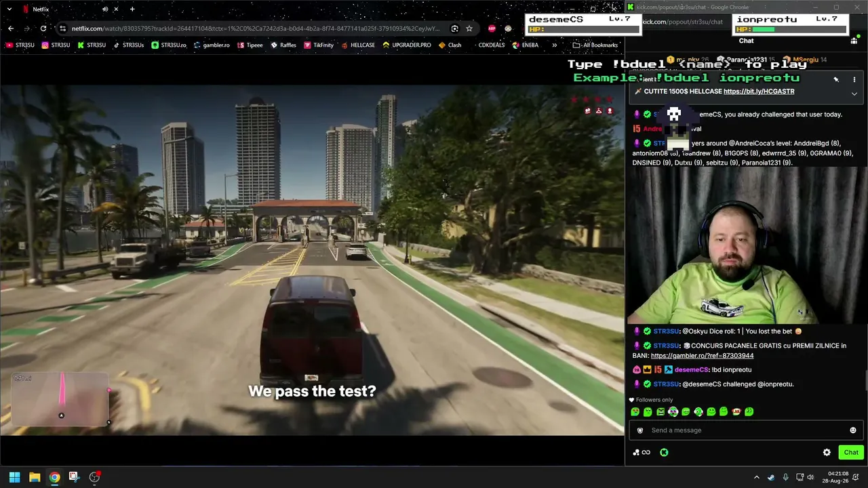Screen dimensions: 868x488
Task: Open the Clash bookmark
Action: (450, 45)
